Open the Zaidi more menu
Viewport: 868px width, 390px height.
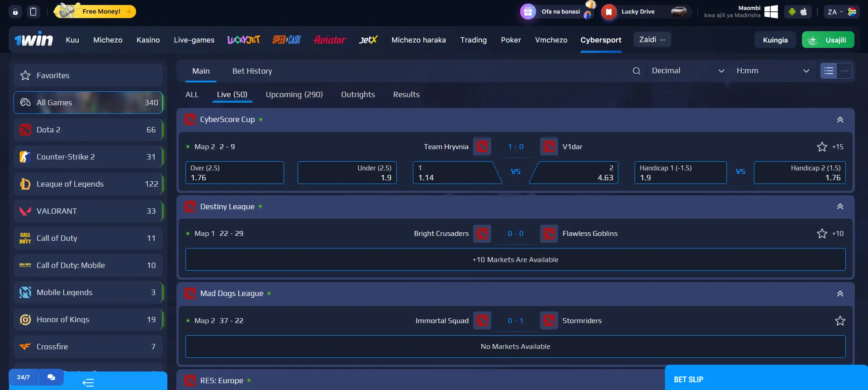[x=652, y=39]
